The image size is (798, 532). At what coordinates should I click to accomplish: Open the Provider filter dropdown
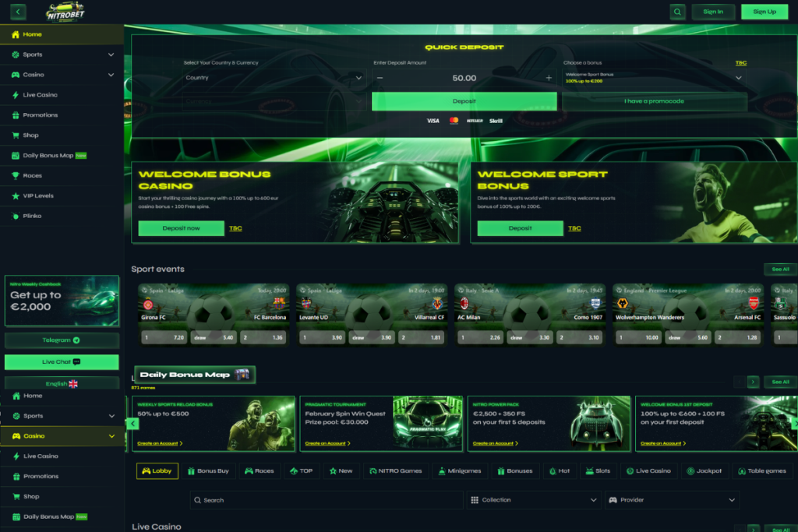point(672,500)
